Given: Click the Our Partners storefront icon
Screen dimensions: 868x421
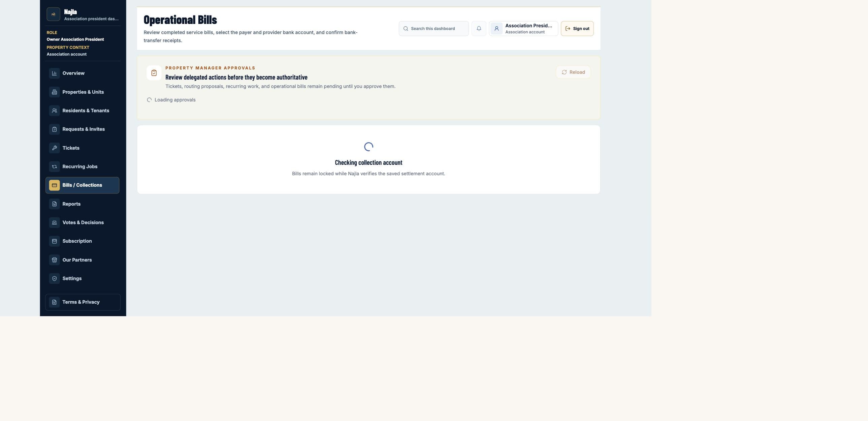Looking at the screenshot, I should [54, 260].
